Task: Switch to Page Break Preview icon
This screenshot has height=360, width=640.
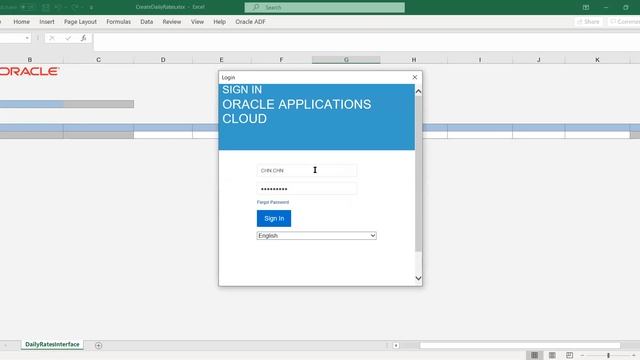Action: [x=569, y=355]
